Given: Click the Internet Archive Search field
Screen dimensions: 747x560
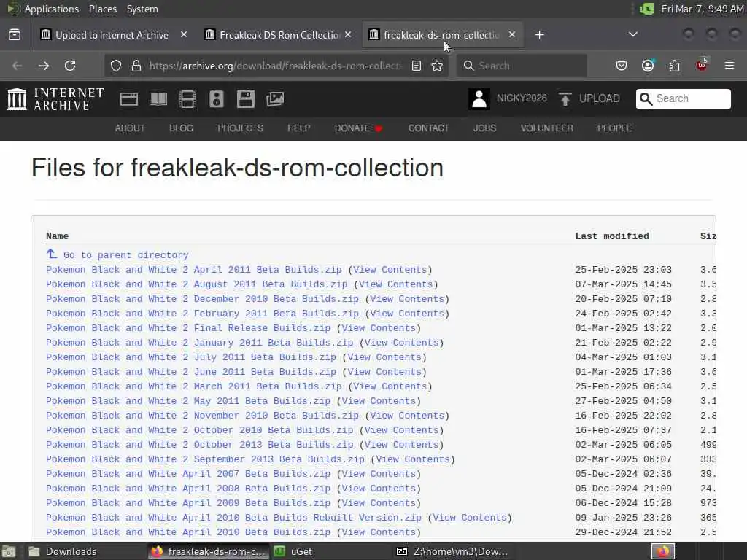Looking at the screenshot, I should coord(683,98).
